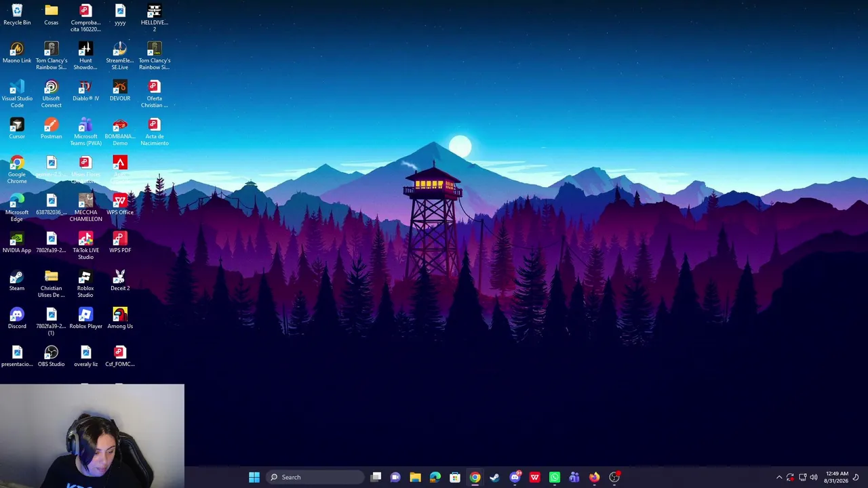Click the taskbar Search box
868x488 pixels.
click(315, 477)
